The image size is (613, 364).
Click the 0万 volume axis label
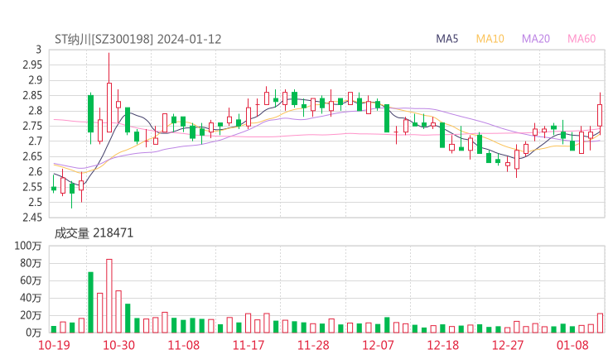pyautogui.click(x=33, y=333)
